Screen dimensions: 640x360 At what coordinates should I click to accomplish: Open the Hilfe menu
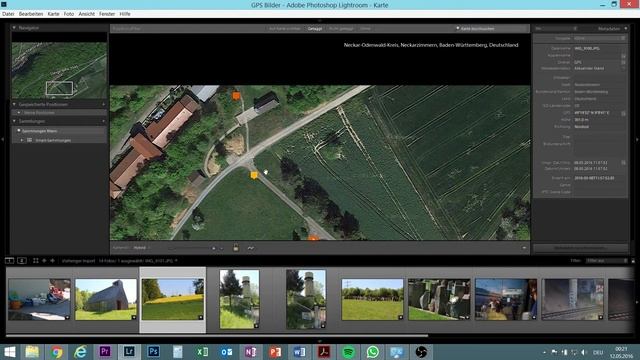(x=125, y=14)
